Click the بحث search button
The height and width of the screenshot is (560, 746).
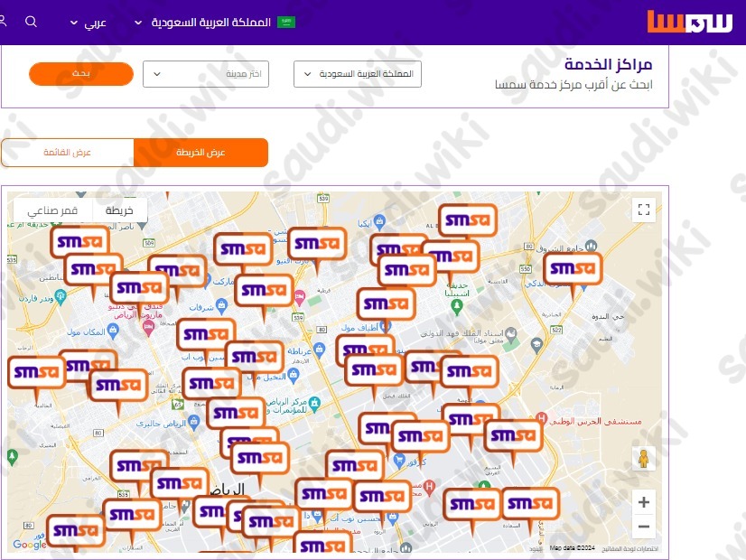coord(81,74)
